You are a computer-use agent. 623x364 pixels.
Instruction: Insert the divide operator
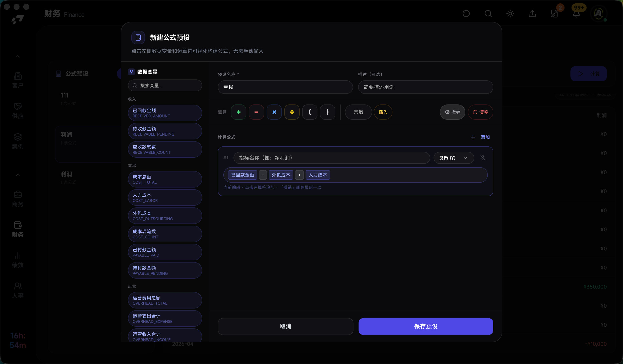click(292, 112)
